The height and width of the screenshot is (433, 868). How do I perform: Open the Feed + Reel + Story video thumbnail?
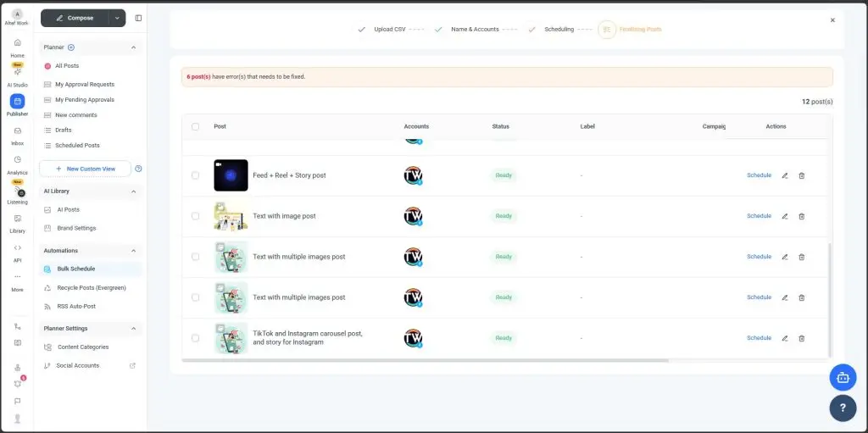pyautogui.click(x=231, y=175)
